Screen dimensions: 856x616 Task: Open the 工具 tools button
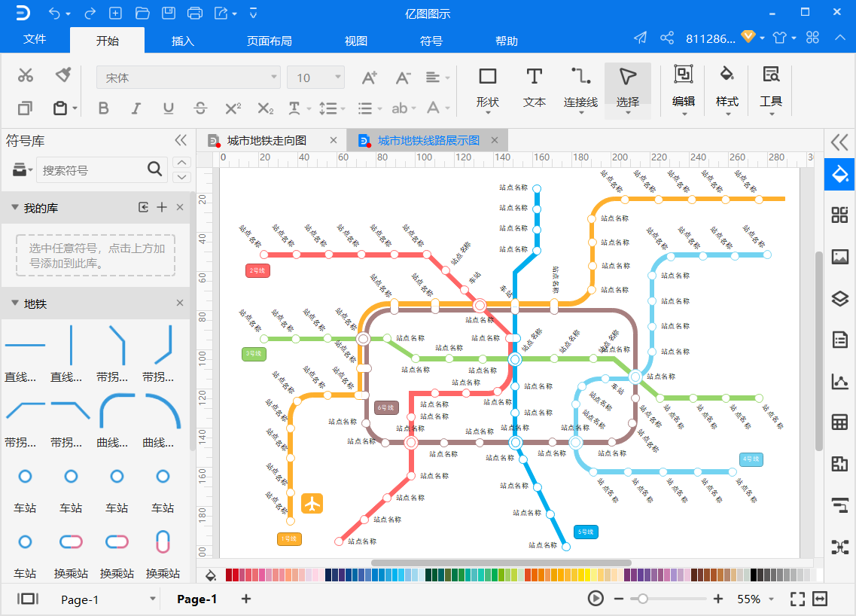[x=771, y=90]
